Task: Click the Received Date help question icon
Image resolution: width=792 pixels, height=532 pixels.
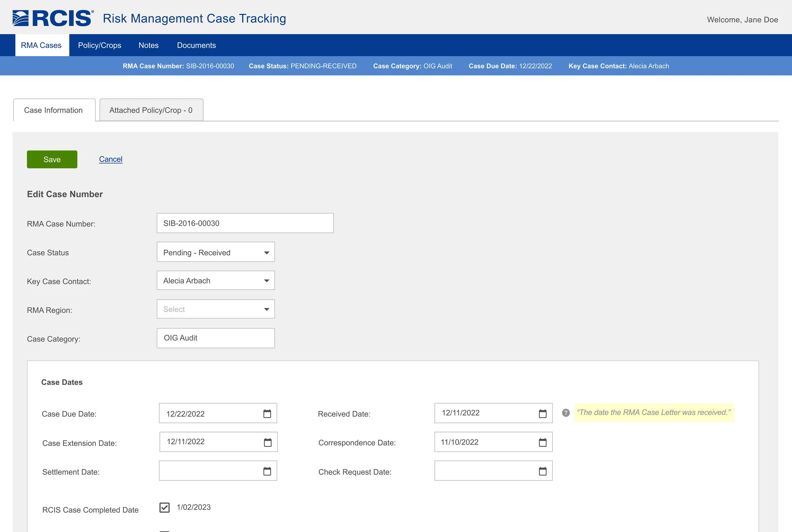Action: 565,413
